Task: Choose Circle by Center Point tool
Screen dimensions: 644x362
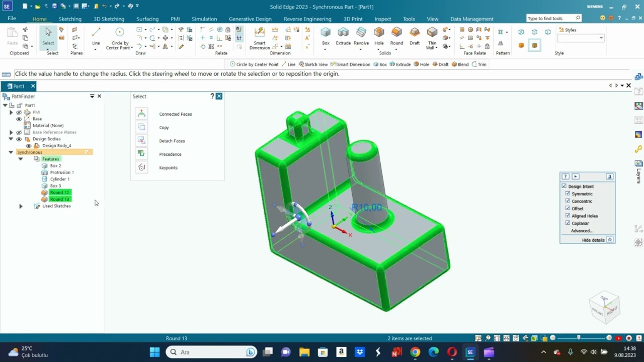Action: [x=119, y=38]
